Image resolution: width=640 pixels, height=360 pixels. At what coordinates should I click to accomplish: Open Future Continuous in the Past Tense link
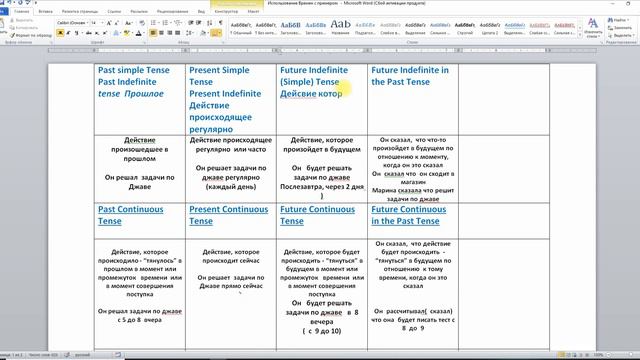pos(408,215)
